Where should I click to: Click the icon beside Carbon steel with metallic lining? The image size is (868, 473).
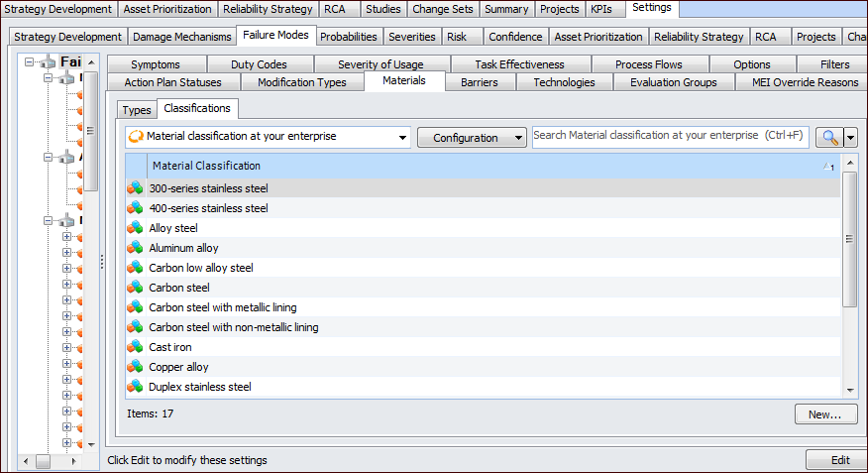tap(135, 307)
